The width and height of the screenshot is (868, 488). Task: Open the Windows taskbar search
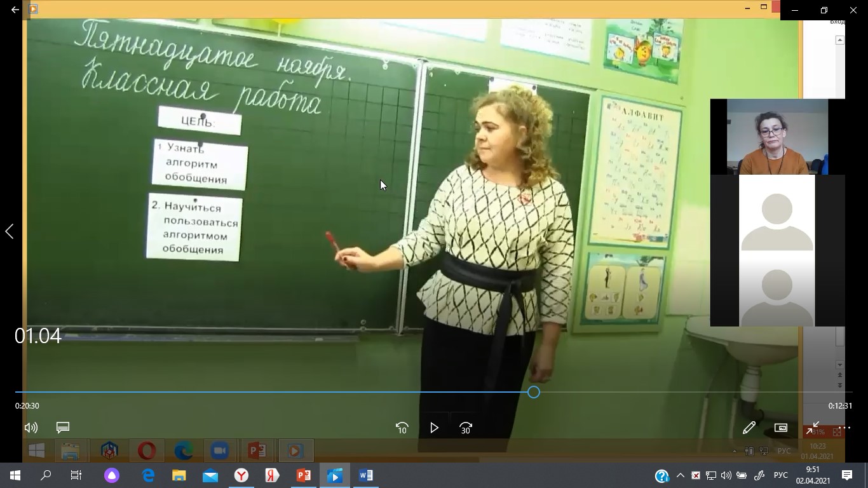pos(46,475)
